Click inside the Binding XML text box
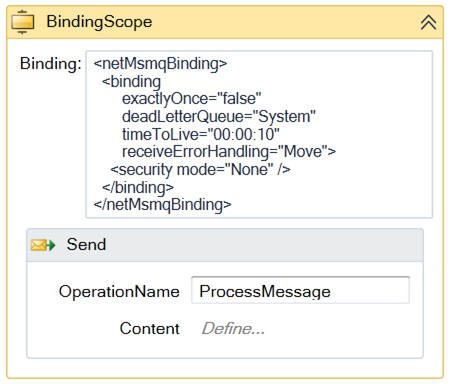The image size is (450, 384). [x=259, y=134]
